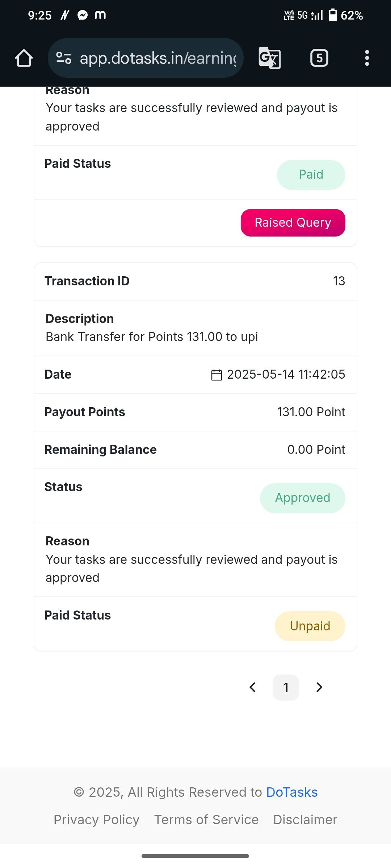The height and width of the screenshot is (868, 391).
Task: Open the Privacy Policy link
Action: 96,820
